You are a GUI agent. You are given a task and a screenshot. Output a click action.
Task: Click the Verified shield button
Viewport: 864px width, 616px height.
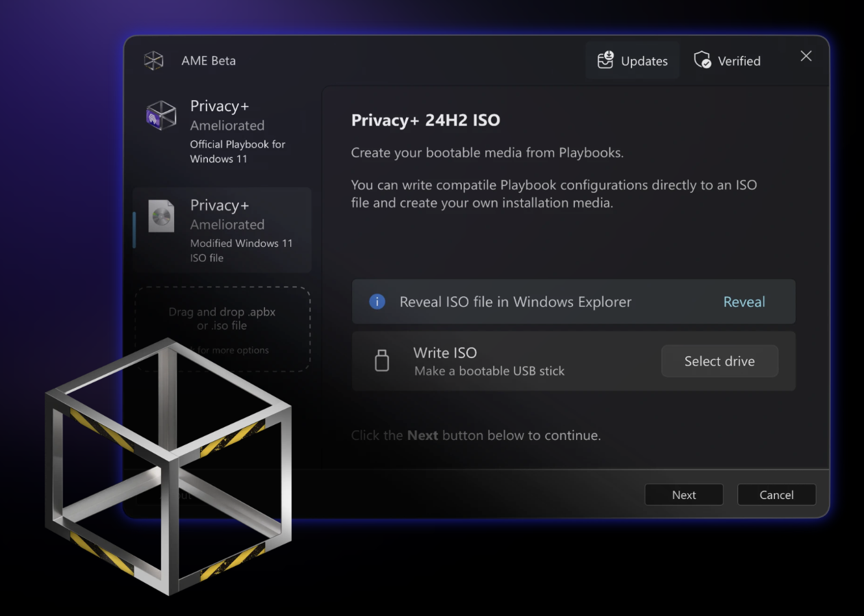(728, 60)
